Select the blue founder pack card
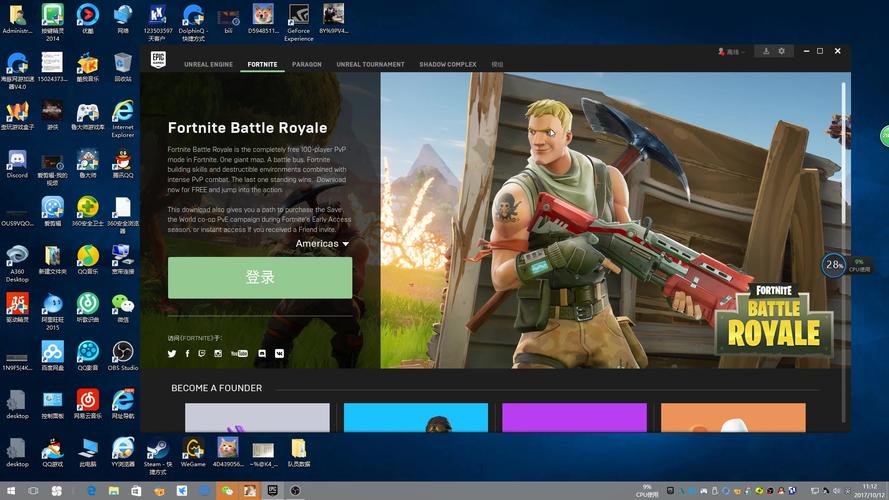The width and height of the screenshot is (889, 500). [x=416, y=418]
